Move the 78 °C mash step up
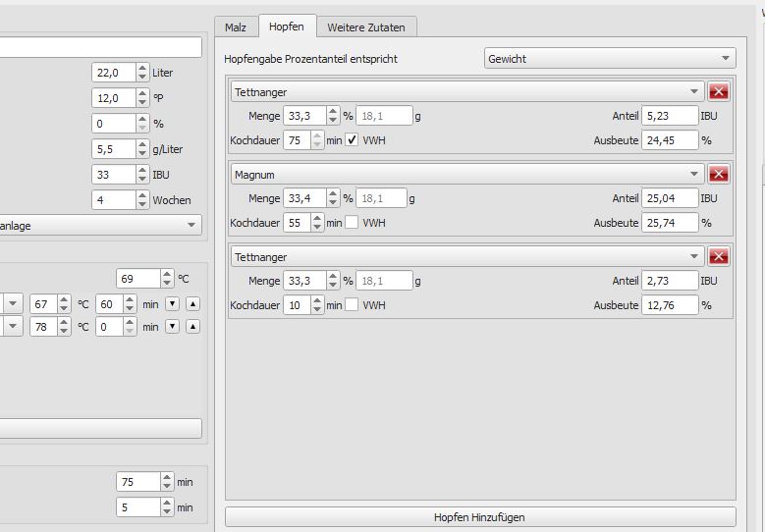Screen dimensions: 765x532 192,326
